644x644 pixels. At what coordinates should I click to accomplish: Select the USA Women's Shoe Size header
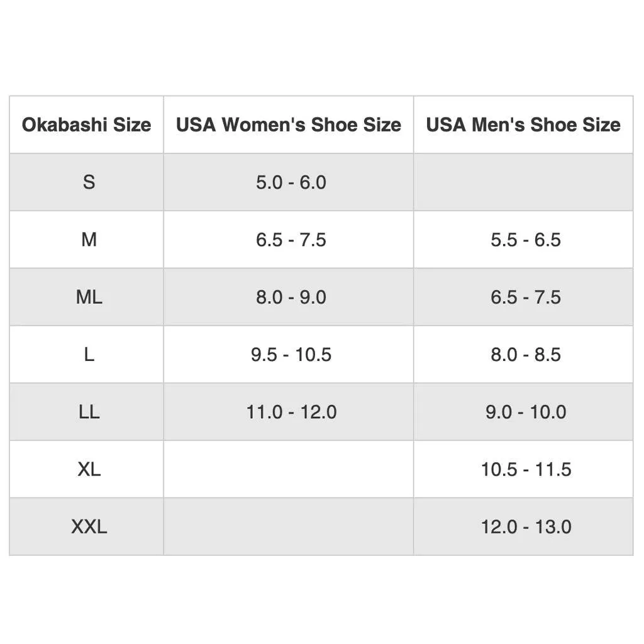tap(288, 125)
